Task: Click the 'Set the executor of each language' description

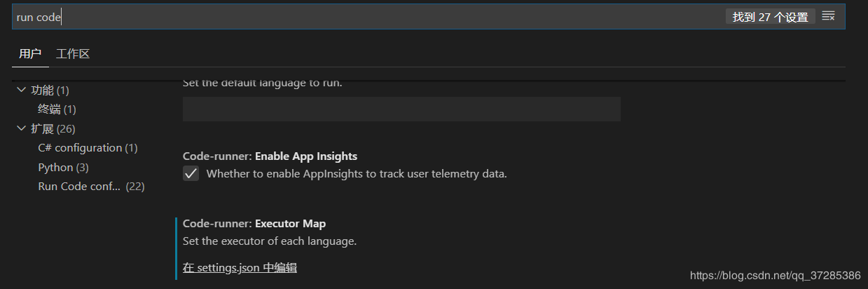Action: coord(270,241)
